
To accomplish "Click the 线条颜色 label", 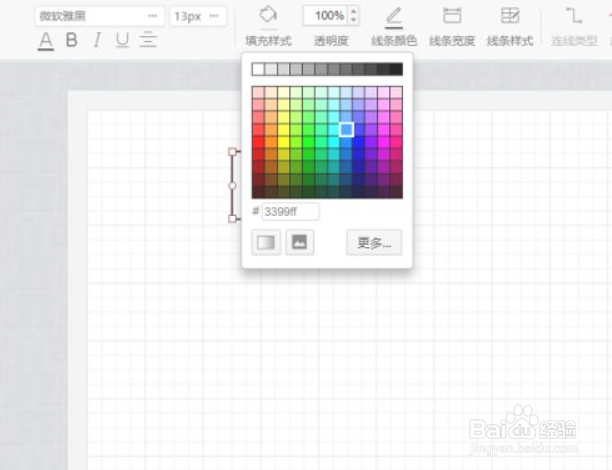I will click(394, 41).
